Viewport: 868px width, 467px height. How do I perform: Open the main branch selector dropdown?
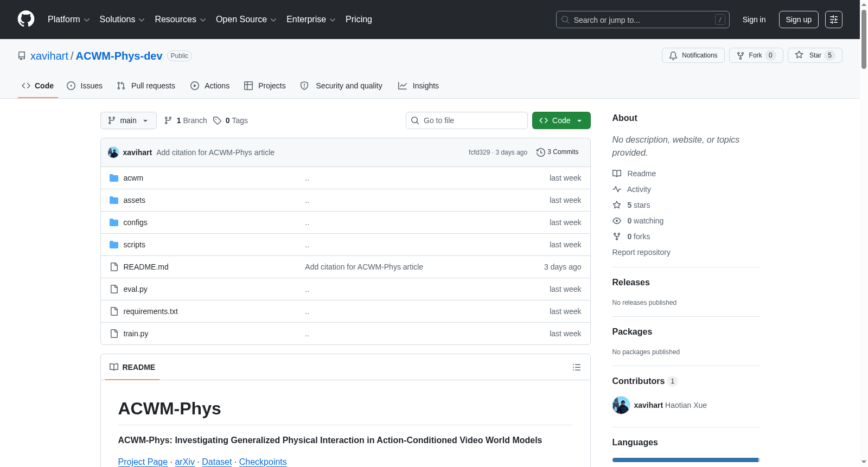[x=129, y=120]
